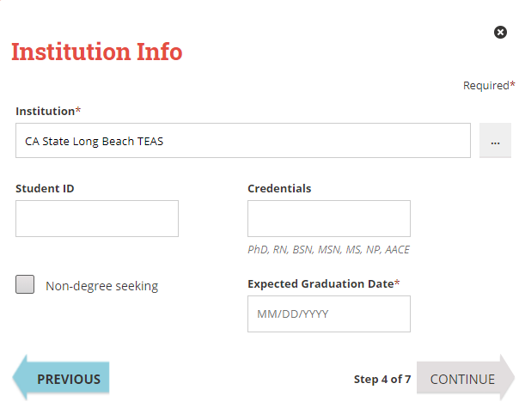Click the Institution field label

[x=45, y=111]
